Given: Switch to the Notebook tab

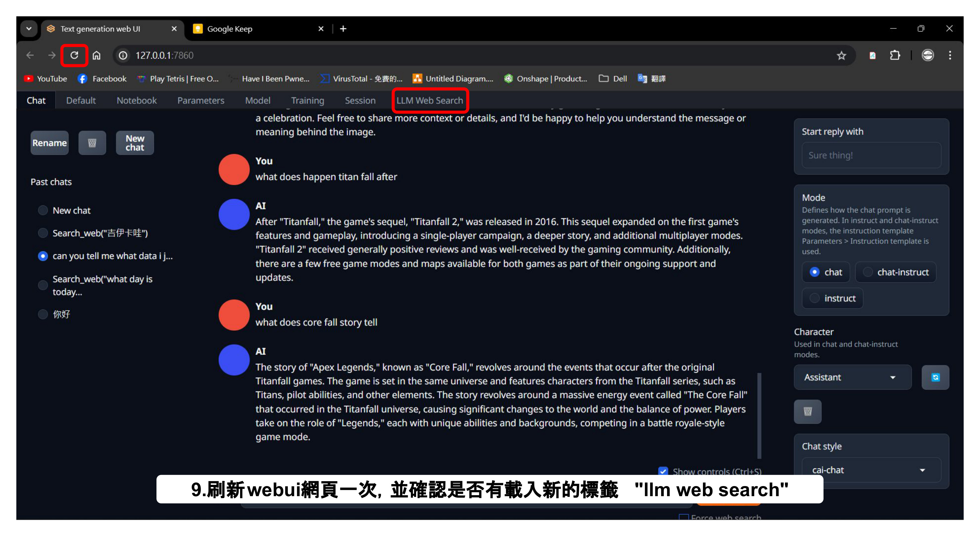Looking at the screenshot, I should [x=137, y=101].
